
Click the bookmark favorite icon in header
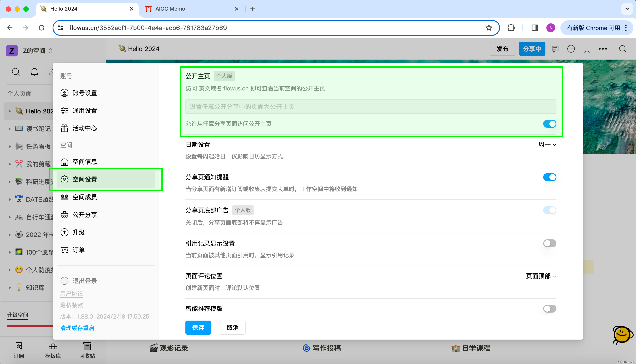(587, 49)
